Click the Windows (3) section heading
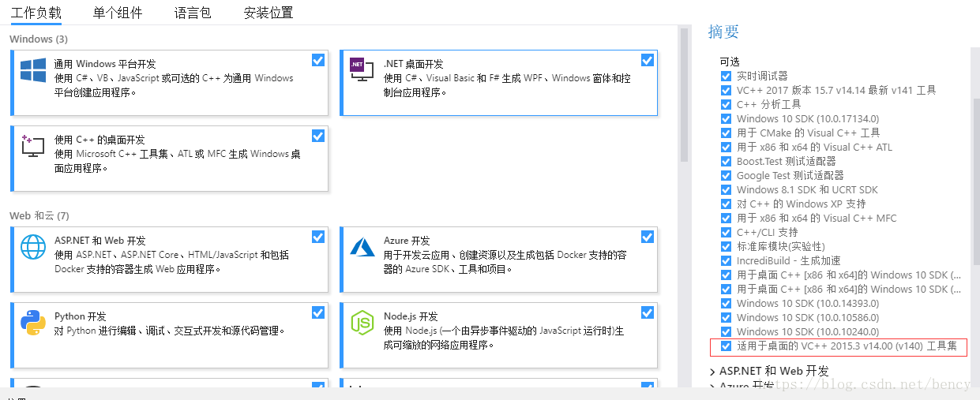Viewport: 980px width, 400px height. 39,39
